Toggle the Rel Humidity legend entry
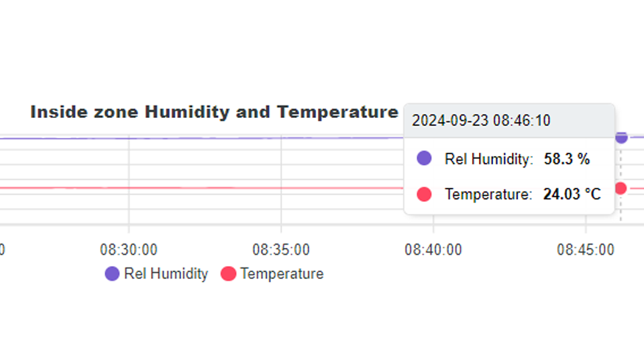The width and height of the screenshot is (644, 362). [x=156, y=274]
